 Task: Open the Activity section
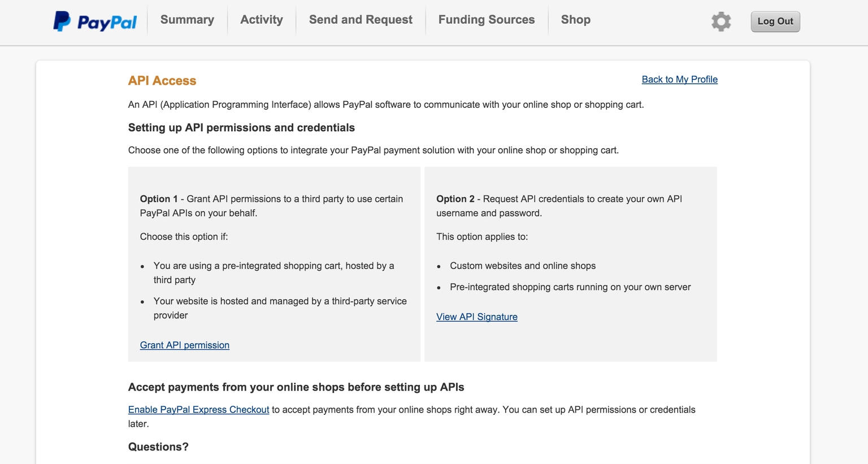point(261,19)
